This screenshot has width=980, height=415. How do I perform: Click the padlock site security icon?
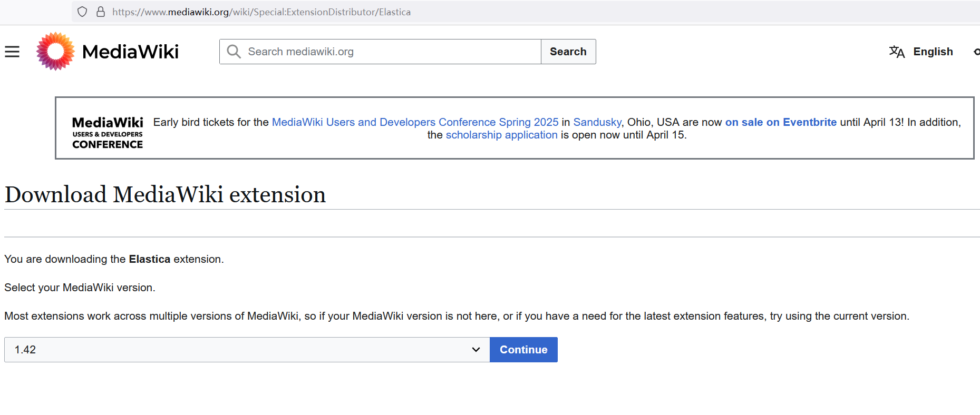(x=101, y=12)
